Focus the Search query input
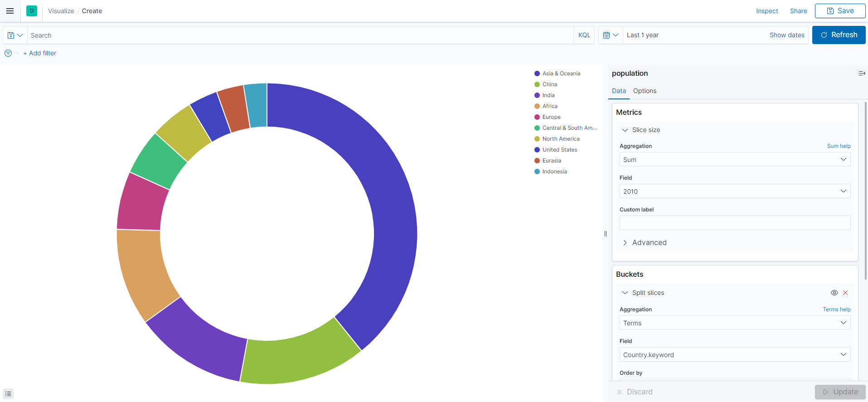 (x=301, y=35)
